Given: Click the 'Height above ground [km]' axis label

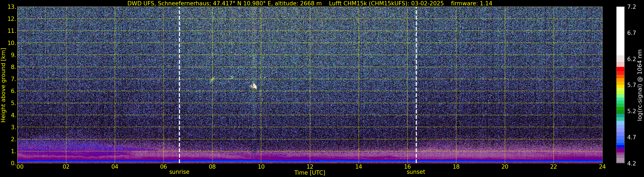Looking at the screenshot, I should [x=3, y=85].
